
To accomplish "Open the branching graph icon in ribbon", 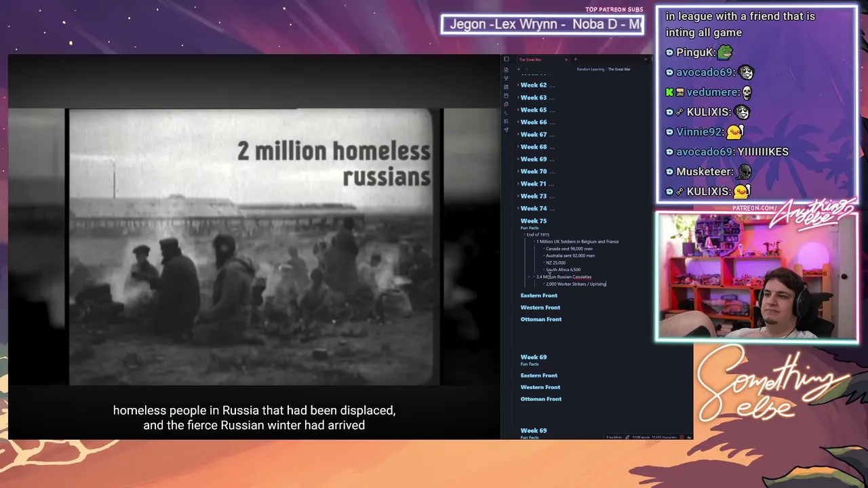I will [x=506, y=79].
